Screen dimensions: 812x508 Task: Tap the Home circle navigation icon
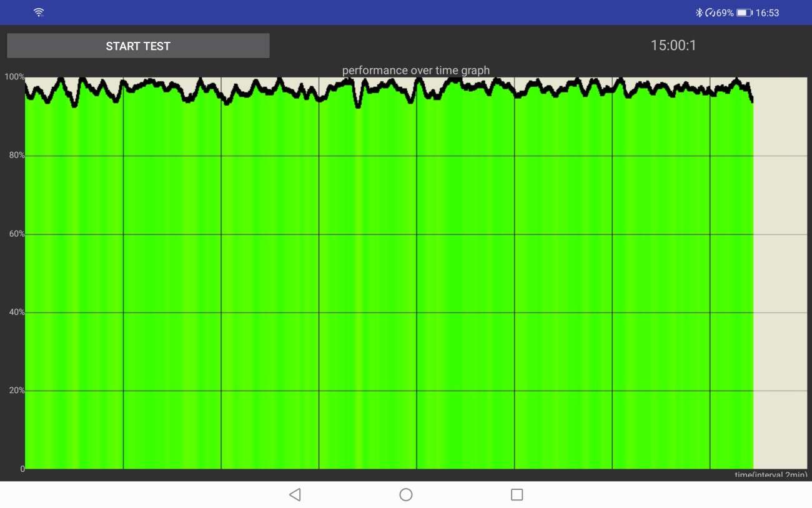(x=406, y=495)
